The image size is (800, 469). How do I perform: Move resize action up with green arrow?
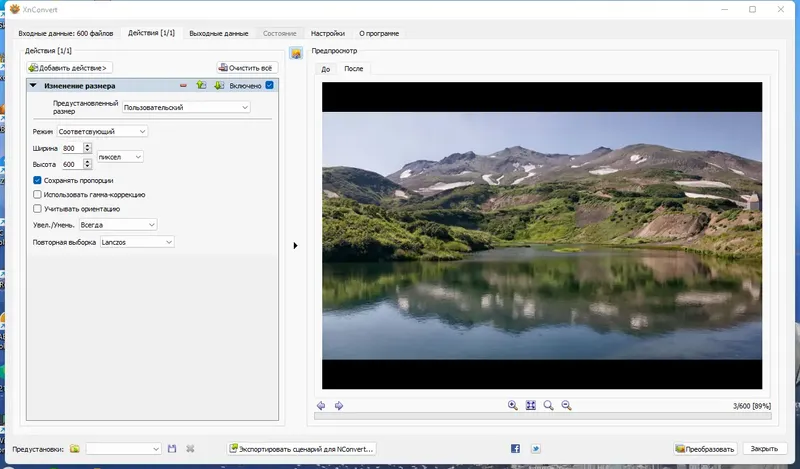(201, 85)
